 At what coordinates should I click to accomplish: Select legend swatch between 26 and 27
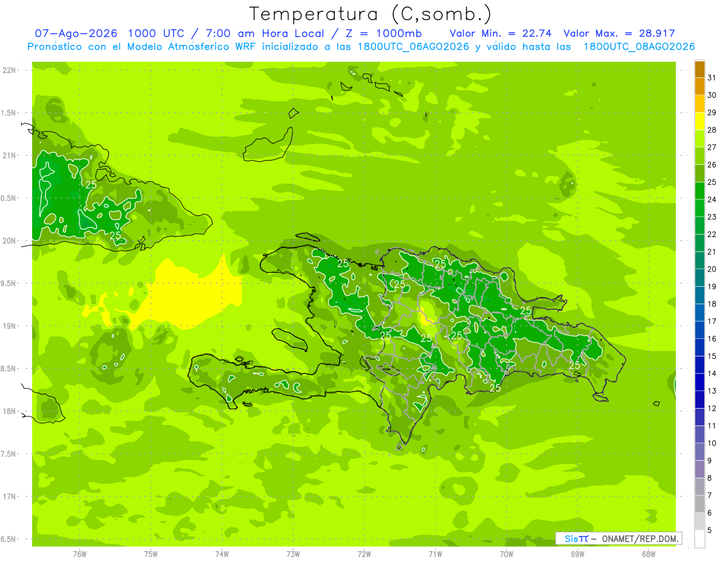(699, 156)
